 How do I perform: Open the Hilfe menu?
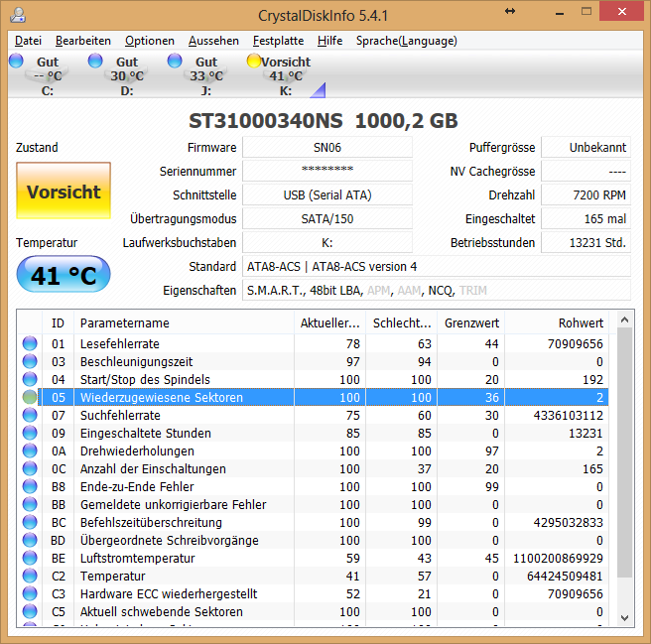tap(329, 41)
